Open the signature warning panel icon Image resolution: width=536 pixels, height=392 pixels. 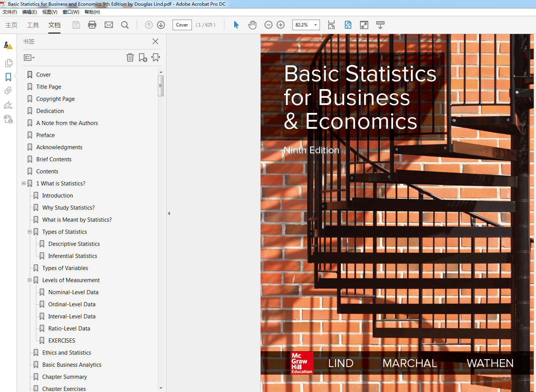point(8,45)
